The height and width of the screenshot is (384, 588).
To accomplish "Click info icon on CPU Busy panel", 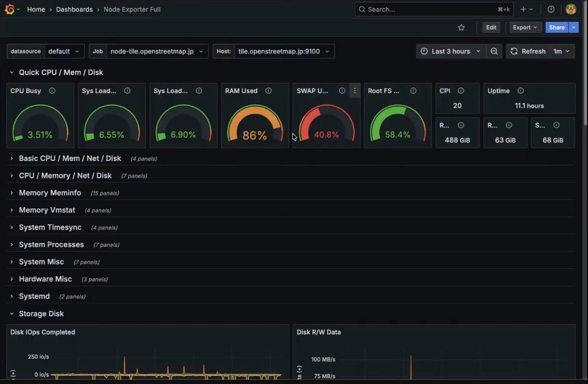I will coord(52,91).
